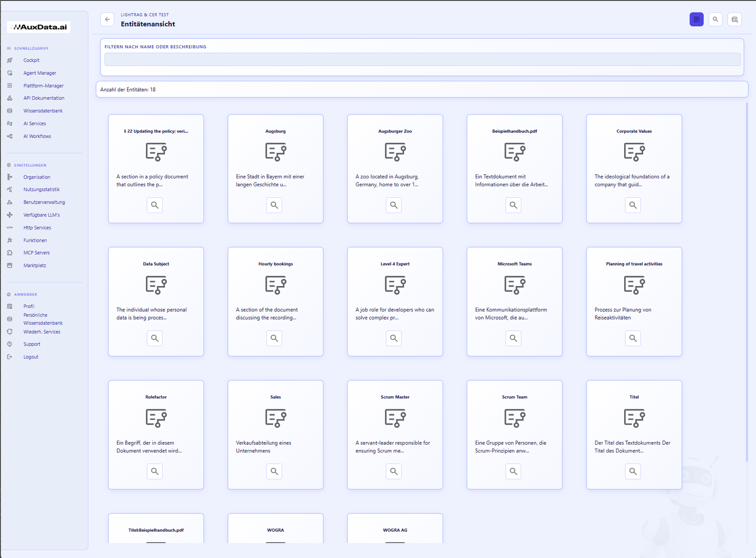Open the Rolefactor entity magnifier
Screen dimensions: 756x558
155,471
